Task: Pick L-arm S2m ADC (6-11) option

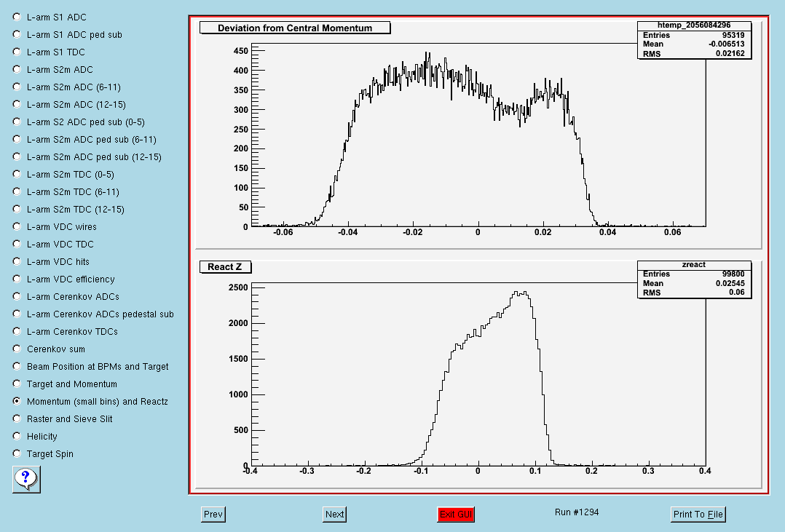Action: pyautogui.click(x=17, y=87)
